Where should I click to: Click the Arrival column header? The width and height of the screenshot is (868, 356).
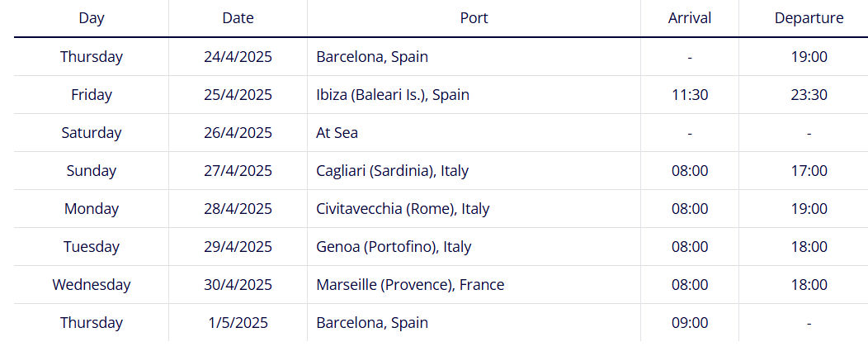[x=690, y=17]
